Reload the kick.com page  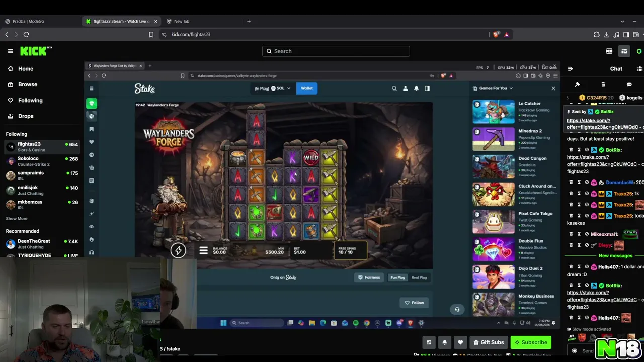point(26,34)
